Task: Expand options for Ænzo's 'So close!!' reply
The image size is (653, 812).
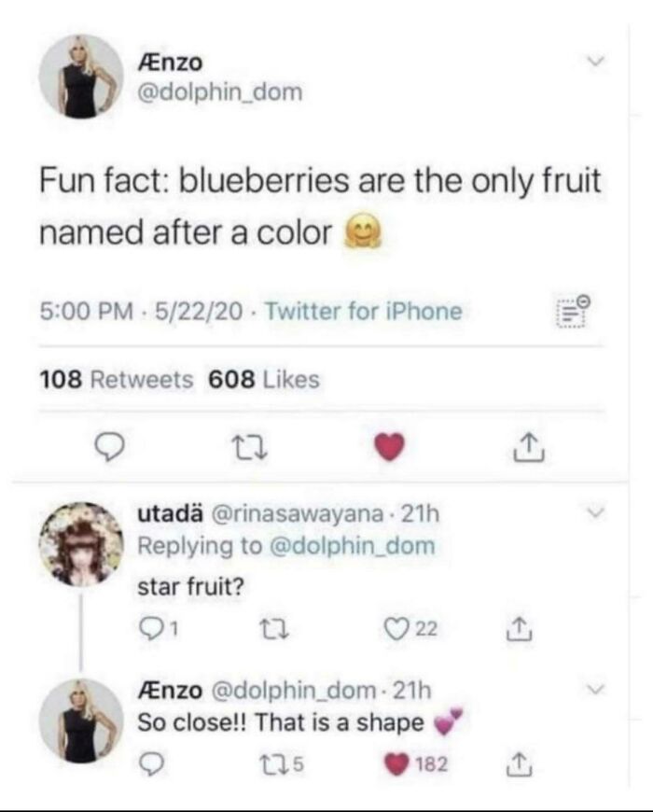Action: pos(595,688)
